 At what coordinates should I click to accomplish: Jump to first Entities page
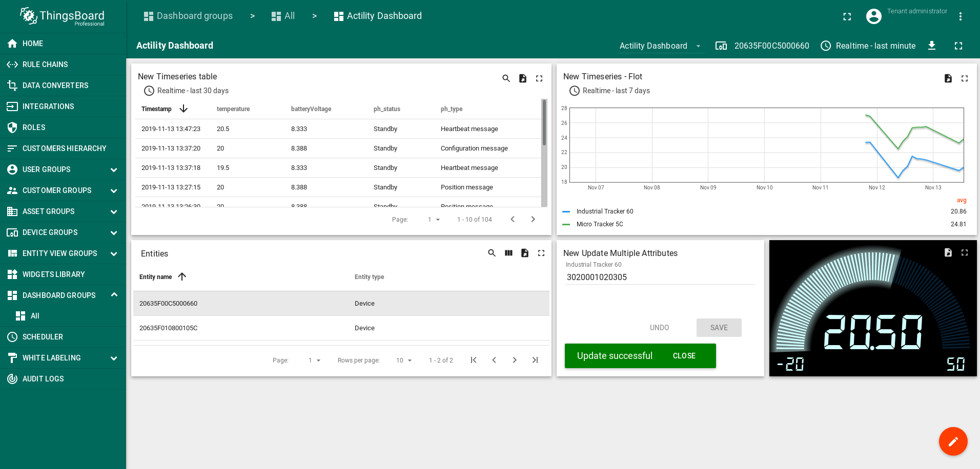pyautogui.click(x=474, y=360)
